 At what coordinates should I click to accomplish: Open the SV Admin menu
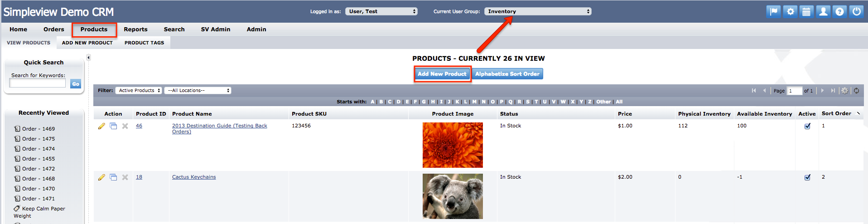216,29
